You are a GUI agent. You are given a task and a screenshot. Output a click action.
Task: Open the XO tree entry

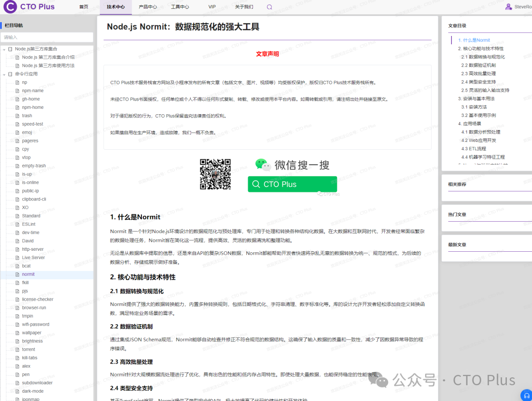(x=25, y=207)
